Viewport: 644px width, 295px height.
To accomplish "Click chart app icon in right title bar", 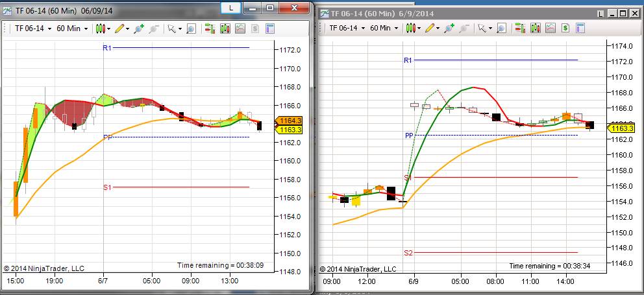I will [325, 13].
